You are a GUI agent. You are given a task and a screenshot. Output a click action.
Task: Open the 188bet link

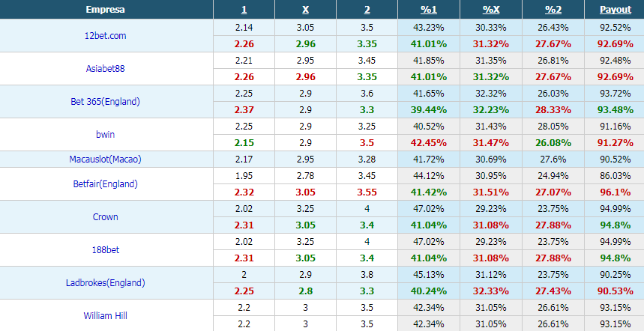[x=105, y=250]
